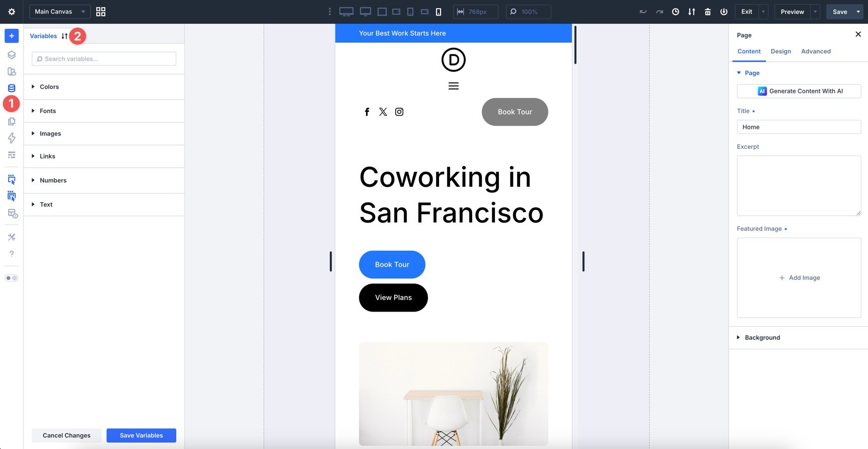Expand the Background section
Screen dimensions: 868x449
799,338
